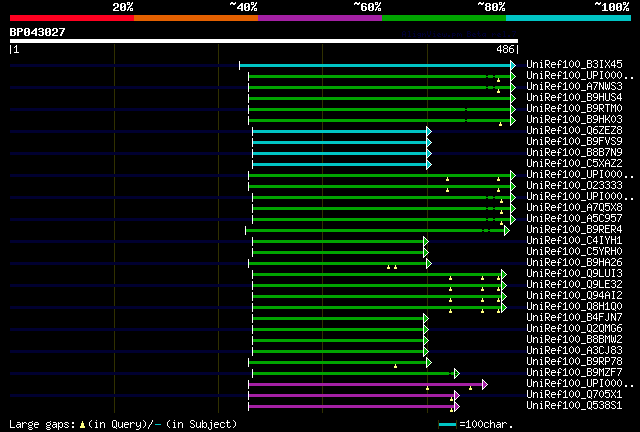Click the UniRef100_C5XAZ2 label

point(574,164)
